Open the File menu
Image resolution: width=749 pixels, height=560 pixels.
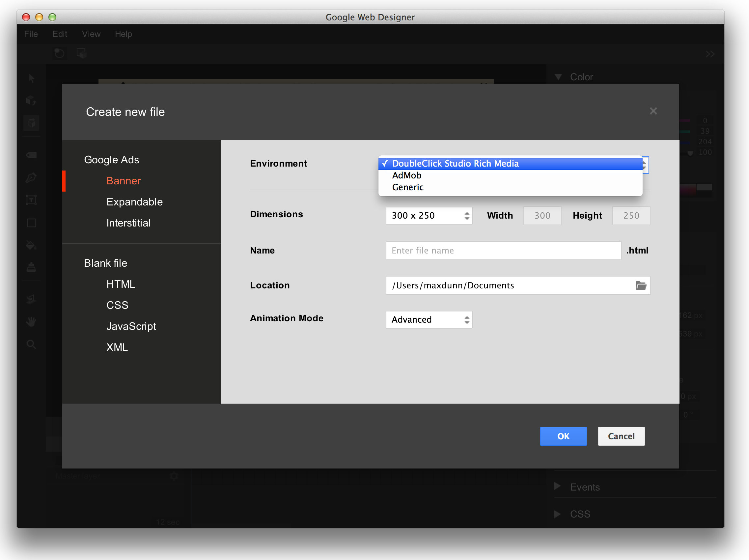31,34
